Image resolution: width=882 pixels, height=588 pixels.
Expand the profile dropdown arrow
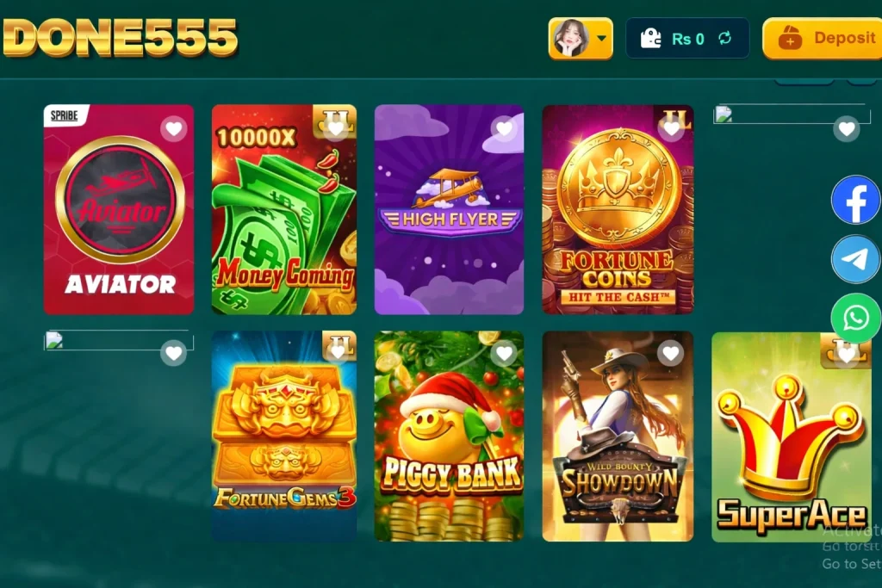point(602,38)
